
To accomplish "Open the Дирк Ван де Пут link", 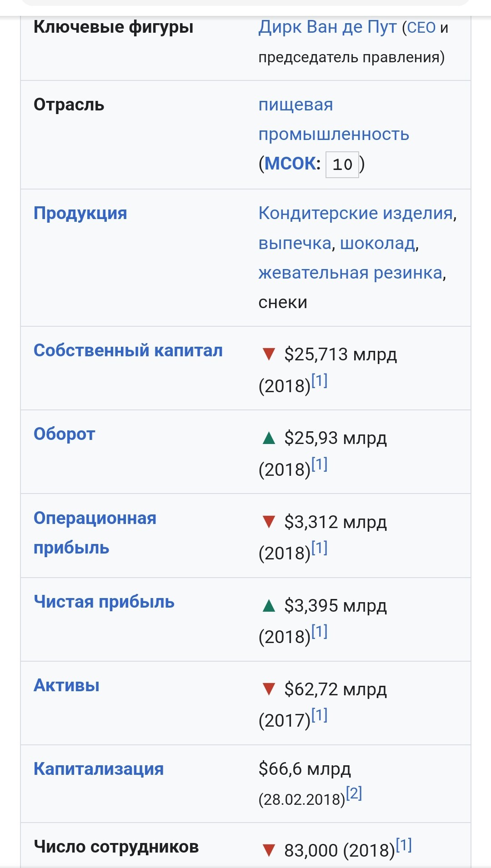I will pyautogui.click(x=327, y=27).
